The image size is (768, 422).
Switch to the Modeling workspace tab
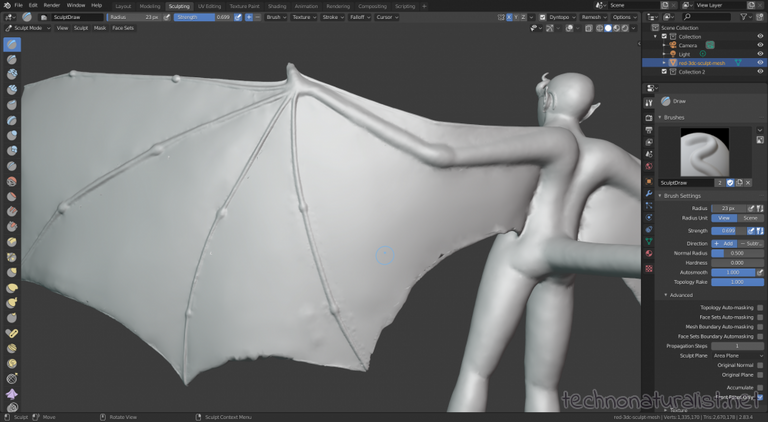[x=150, y=6]
